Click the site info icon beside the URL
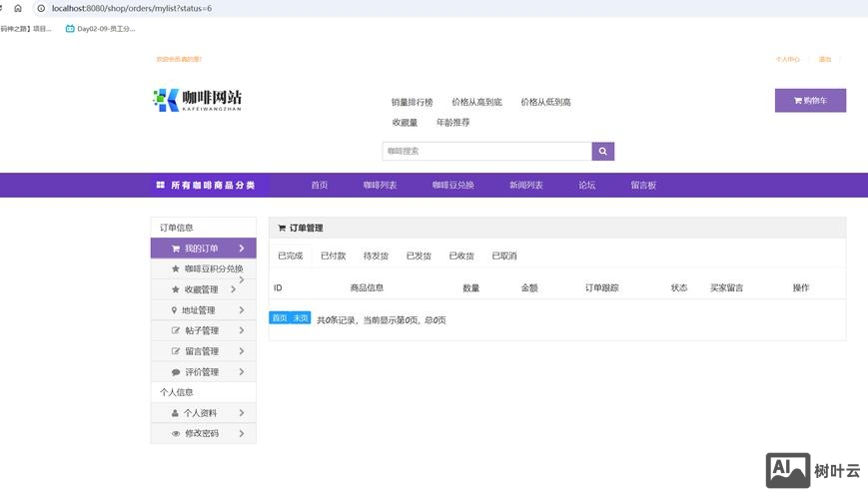This screenshot has width=868, height=499. click(x=41, y=8)
